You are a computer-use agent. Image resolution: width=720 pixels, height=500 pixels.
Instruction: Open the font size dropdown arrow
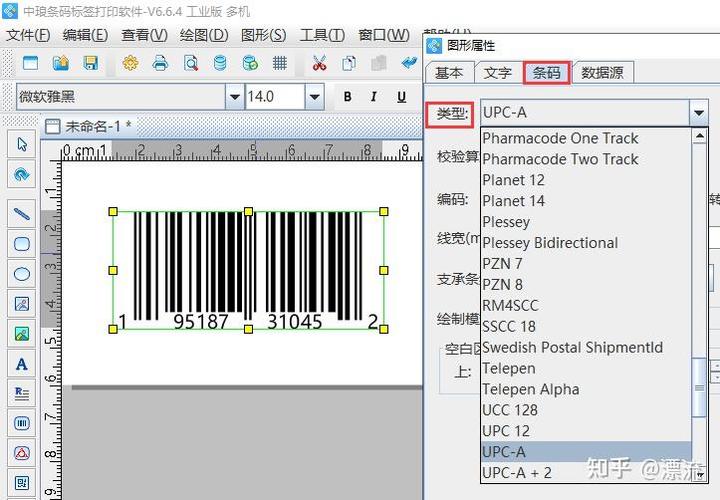(x=315, y=97)
